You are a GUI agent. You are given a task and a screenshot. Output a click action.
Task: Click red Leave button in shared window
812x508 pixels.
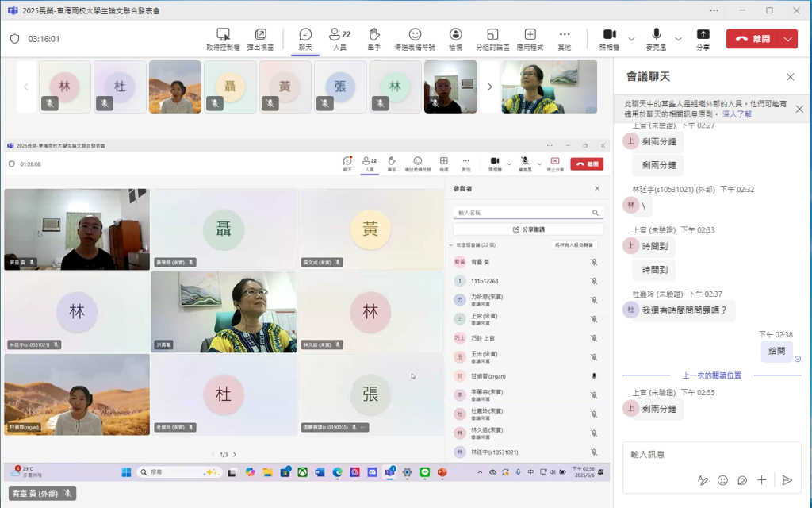[x=587, y=164]
